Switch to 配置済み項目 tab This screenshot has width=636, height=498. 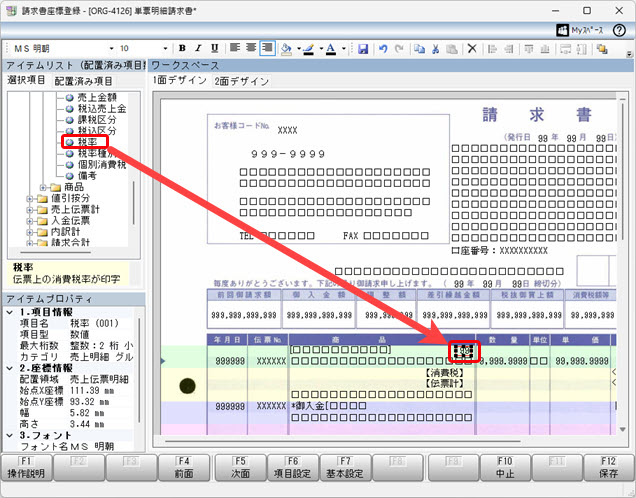coord(83,81)
